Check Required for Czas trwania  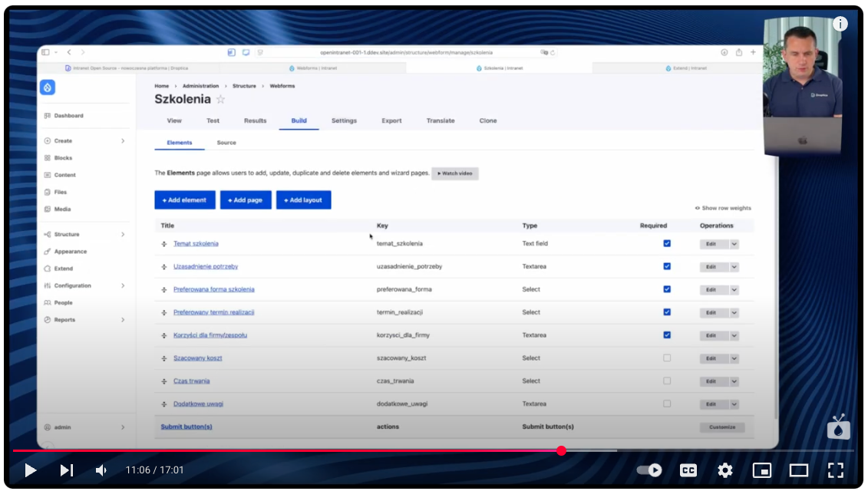click(x=667, y=381)
